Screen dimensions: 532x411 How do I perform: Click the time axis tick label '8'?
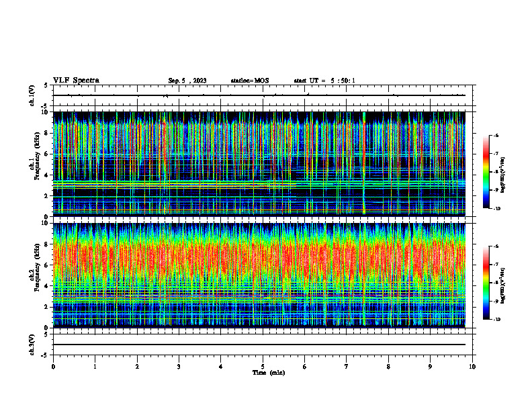(x=388, y=367)
